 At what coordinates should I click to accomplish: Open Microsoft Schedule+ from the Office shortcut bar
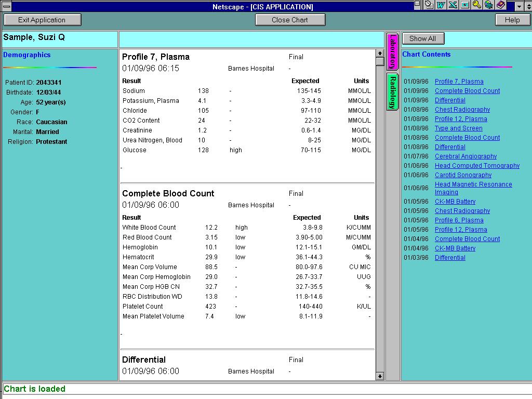(x=429, y=5)
